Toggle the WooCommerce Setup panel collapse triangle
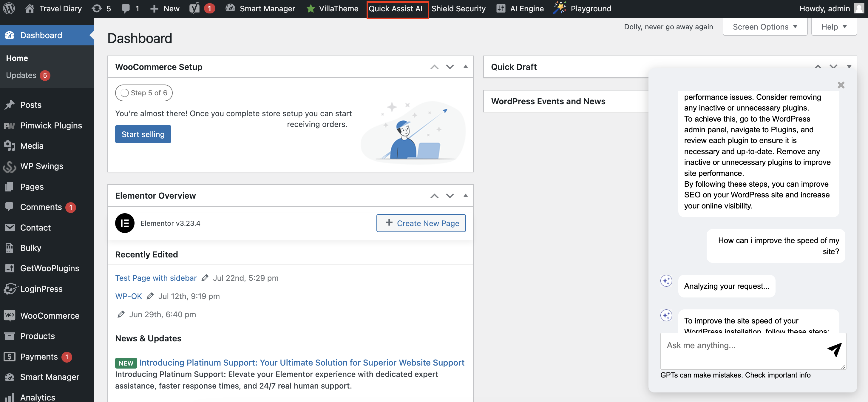Viewport: 868px width, 402px height. (465, 67)
